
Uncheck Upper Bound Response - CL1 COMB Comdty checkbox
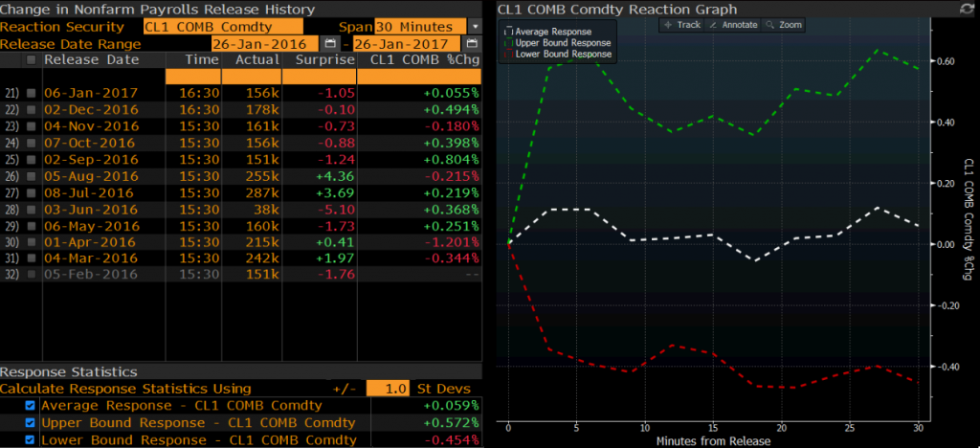(30, 423)
